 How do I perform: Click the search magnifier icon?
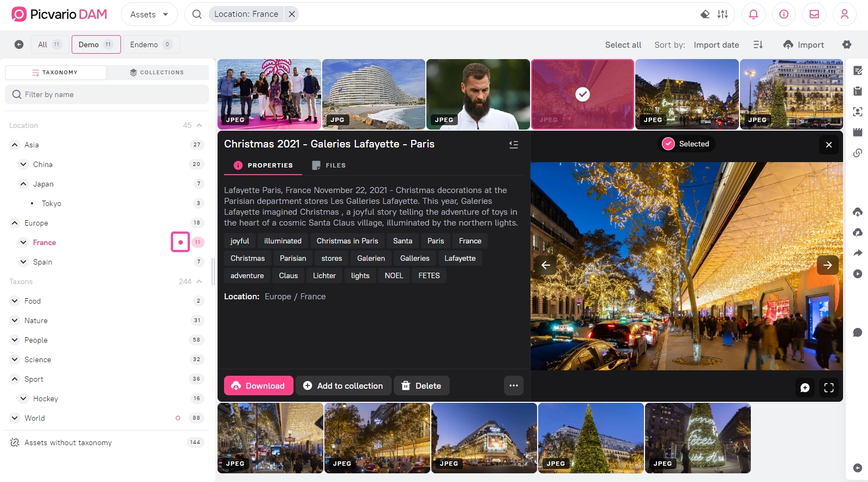coord(197,14)
